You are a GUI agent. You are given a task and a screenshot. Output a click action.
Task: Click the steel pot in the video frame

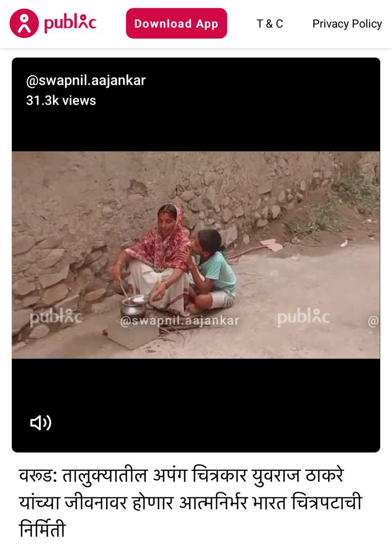(134, 306)
